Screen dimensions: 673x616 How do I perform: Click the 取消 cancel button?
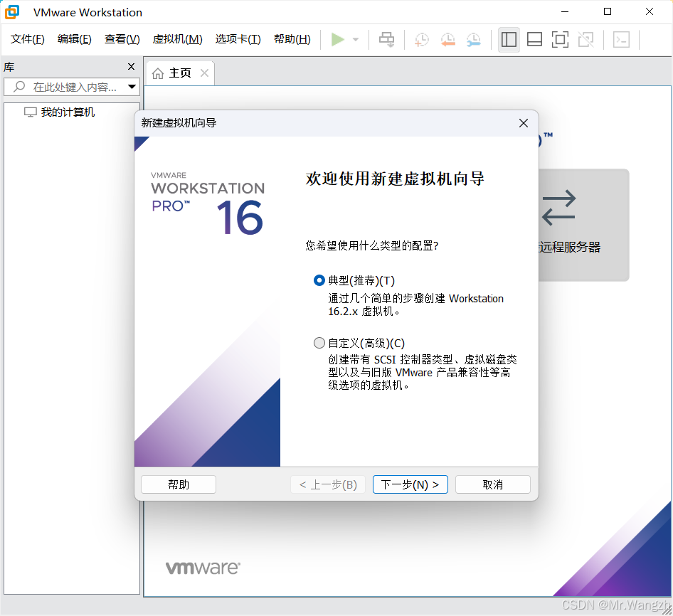493,484
